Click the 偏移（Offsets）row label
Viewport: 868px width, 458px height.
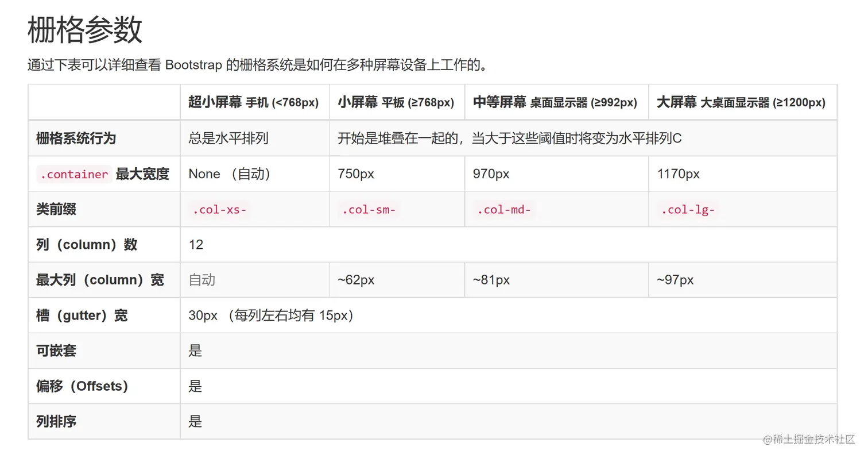(x=82, y=386)
